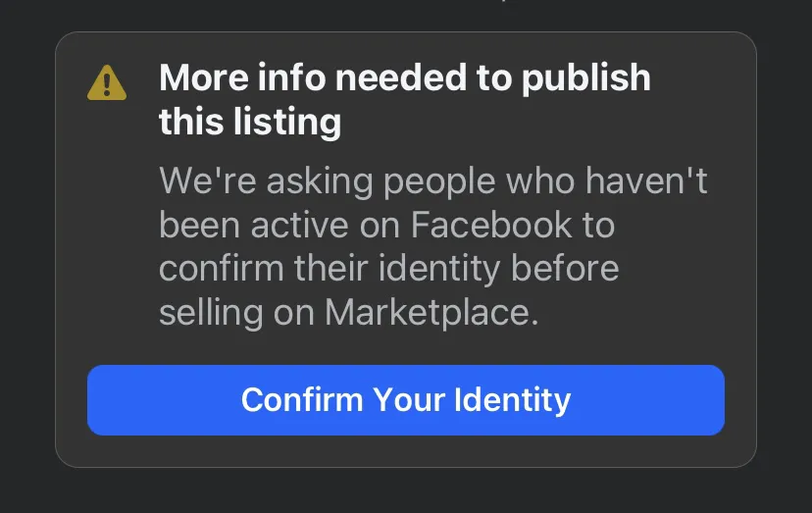Click the word 'Marketplace' in the description
The image size is (812, 513).
(x=429, y=313)
